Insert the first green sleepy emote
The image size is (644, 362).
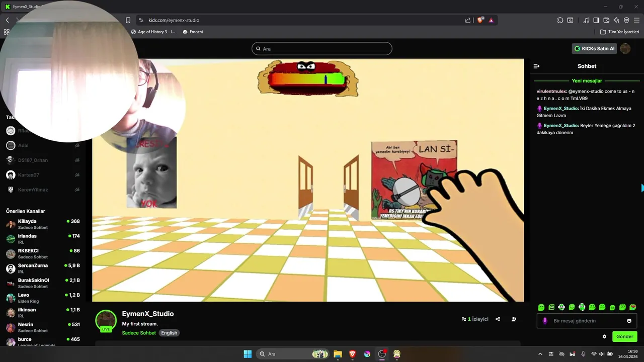coord(541,307)
